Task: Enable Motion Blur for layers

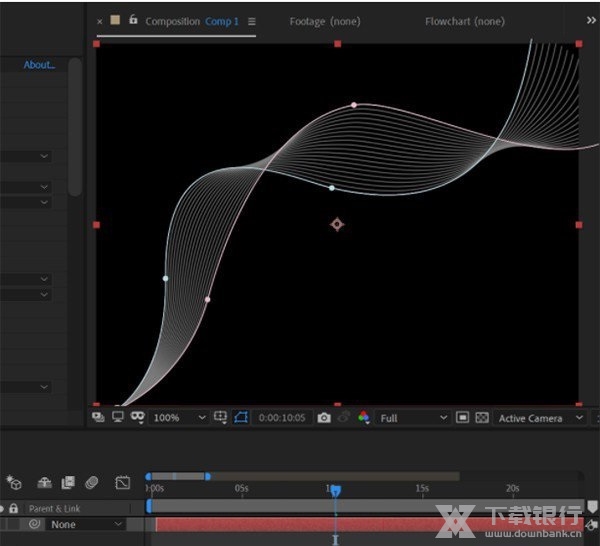Action: [92, 483]
